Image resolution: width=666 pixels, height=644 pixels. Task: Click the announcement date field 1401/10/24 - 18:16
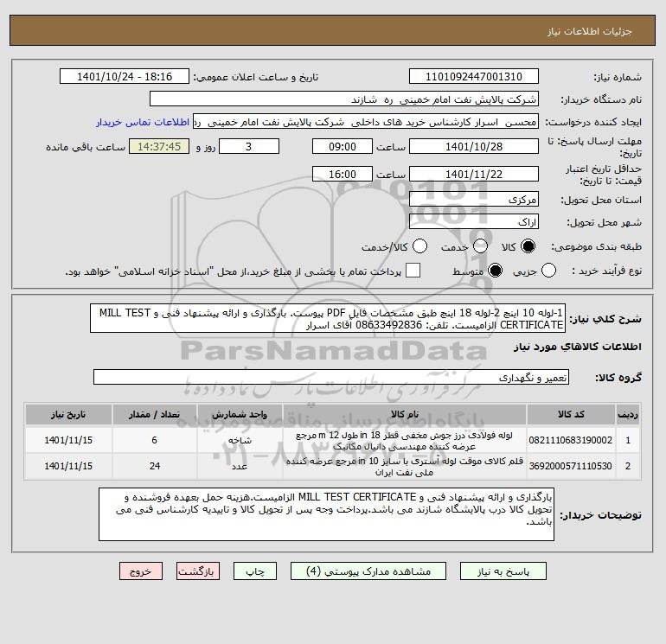click(125, 76)
